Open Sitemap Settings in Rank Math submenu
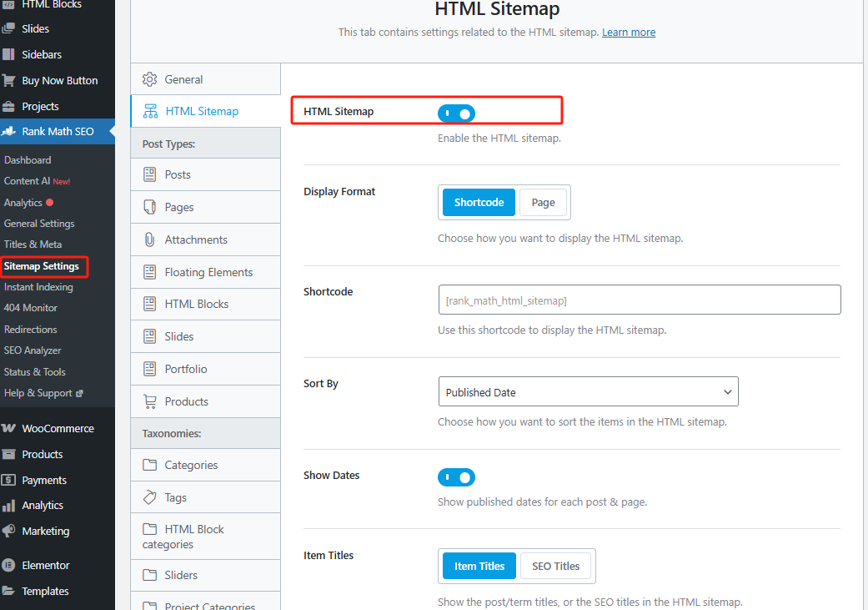 pyautogui.click(x=43, y=265)
